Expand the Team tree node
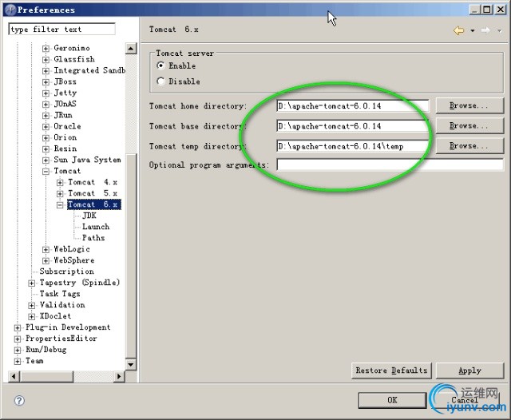The height and width of the screenshot is (420, 511). pos(18,362)
